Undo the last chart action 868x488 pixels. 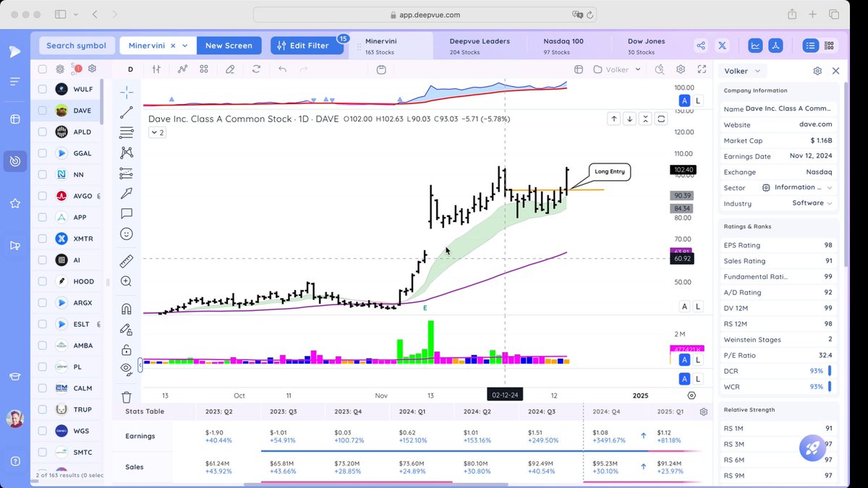click(282, 69)
